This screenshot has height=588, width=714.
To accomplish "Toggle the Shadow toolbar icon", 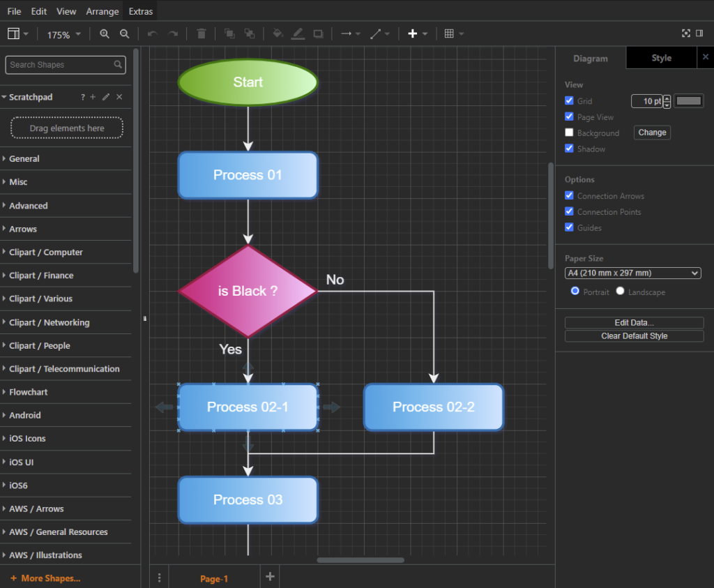I will coord(318,33).
